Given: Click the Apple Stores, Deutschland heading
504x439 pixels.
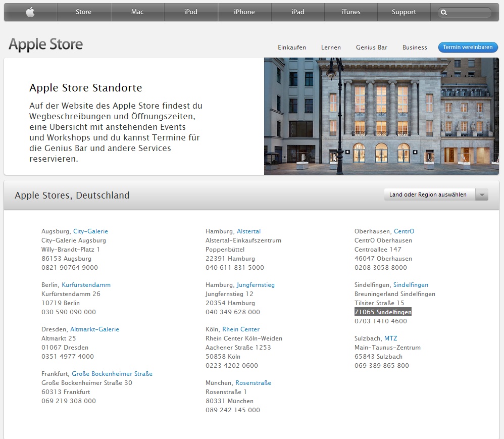Looking at the screenshot, I should tap(72, 195).
